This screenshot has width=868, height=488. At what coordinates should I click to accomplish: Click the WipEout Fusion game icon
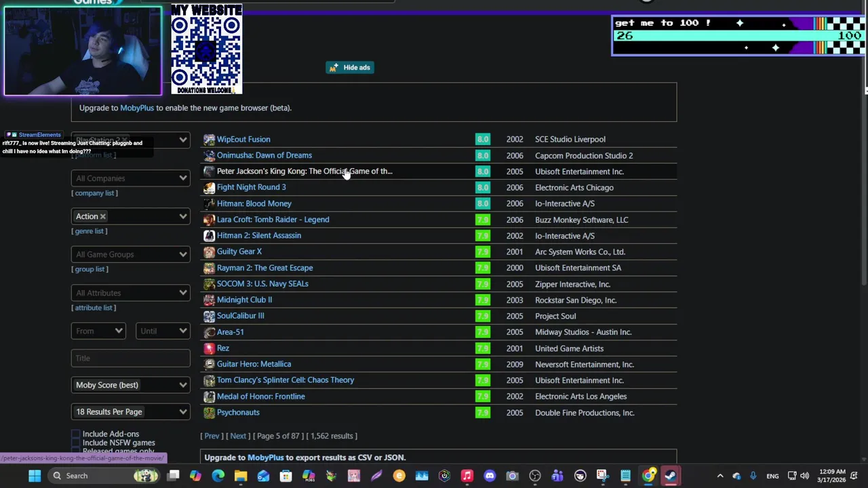coord(209,140)
